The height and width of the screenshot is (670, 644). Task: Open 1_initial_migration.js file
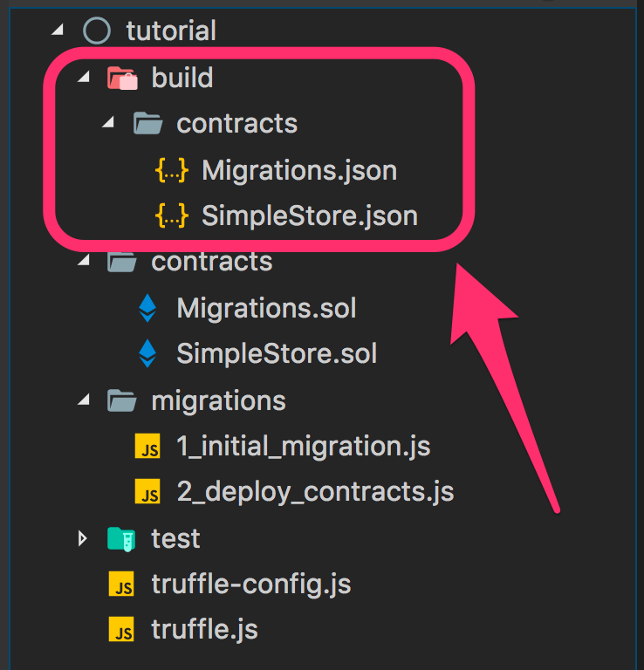pos(304,447)
